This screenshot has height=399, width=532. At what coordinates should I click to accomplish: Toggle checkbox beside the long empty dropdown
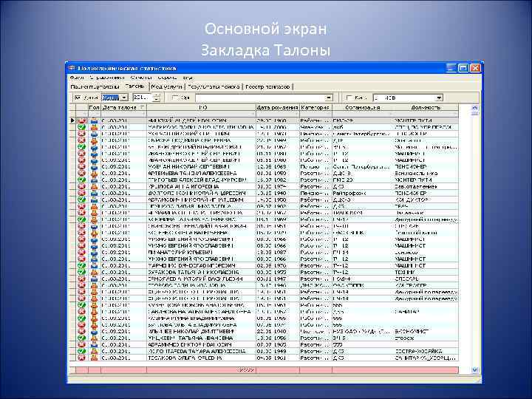coord(175,98)
